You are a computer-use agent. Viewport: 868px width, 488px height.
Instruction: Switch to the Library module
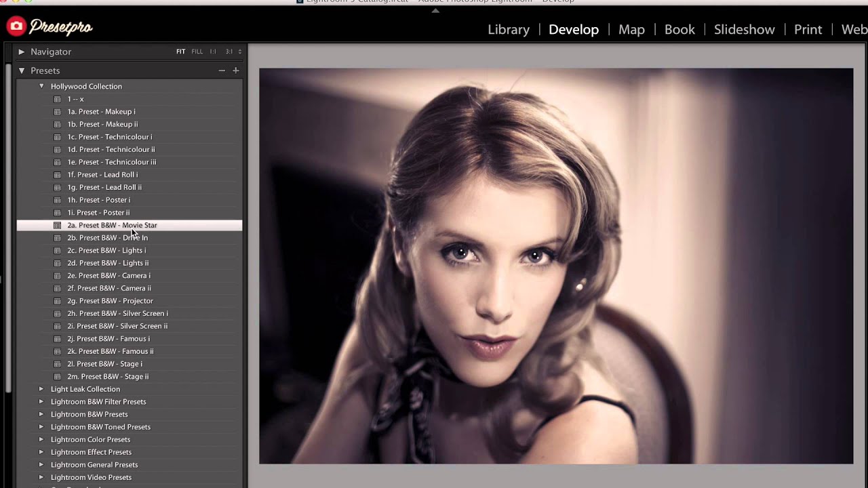point(509,30)
